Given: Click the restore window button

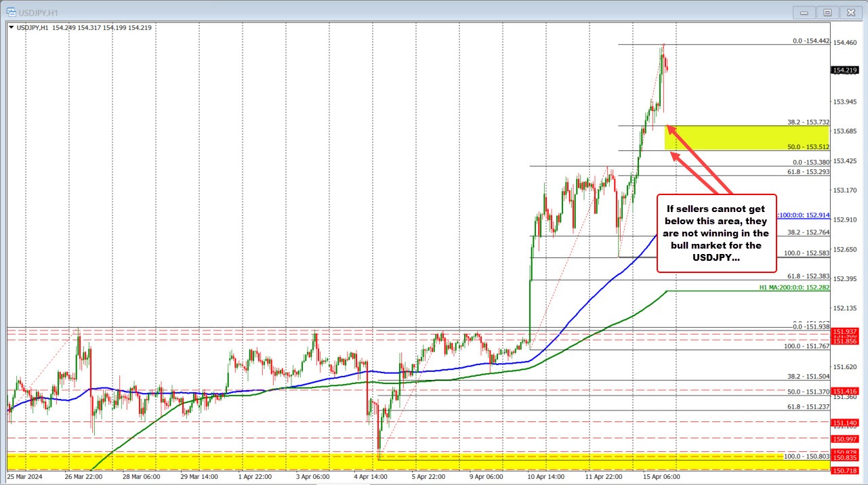Looking at the screenshot, I should (x=827, y=12).
